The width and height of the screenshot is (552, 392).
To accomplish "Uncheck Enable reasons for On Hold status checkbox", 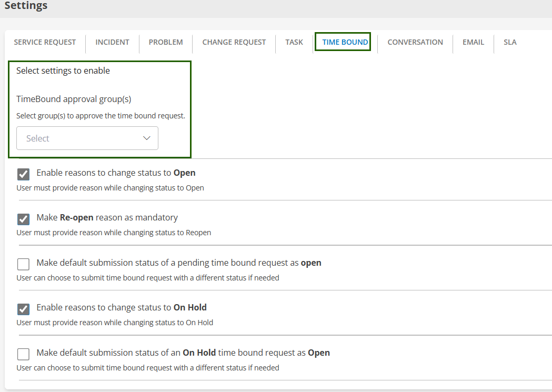I will (23, 309).
